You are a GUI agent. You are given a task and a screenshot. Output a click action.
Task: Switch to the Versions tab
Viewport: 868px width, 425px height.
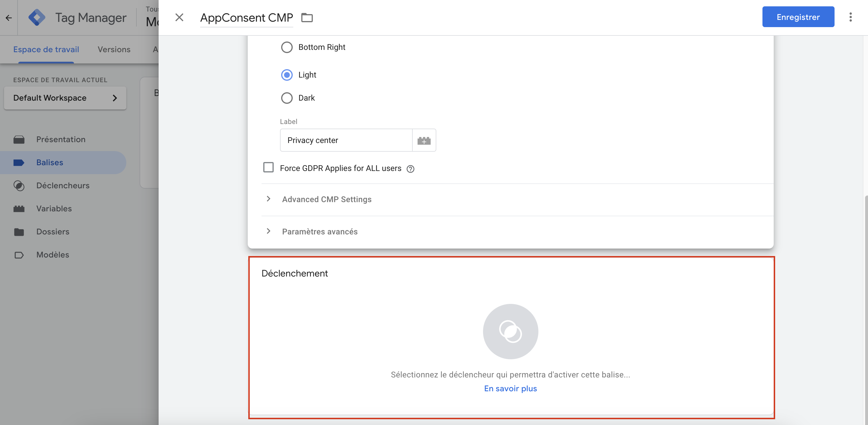click(x=114, y=49)
